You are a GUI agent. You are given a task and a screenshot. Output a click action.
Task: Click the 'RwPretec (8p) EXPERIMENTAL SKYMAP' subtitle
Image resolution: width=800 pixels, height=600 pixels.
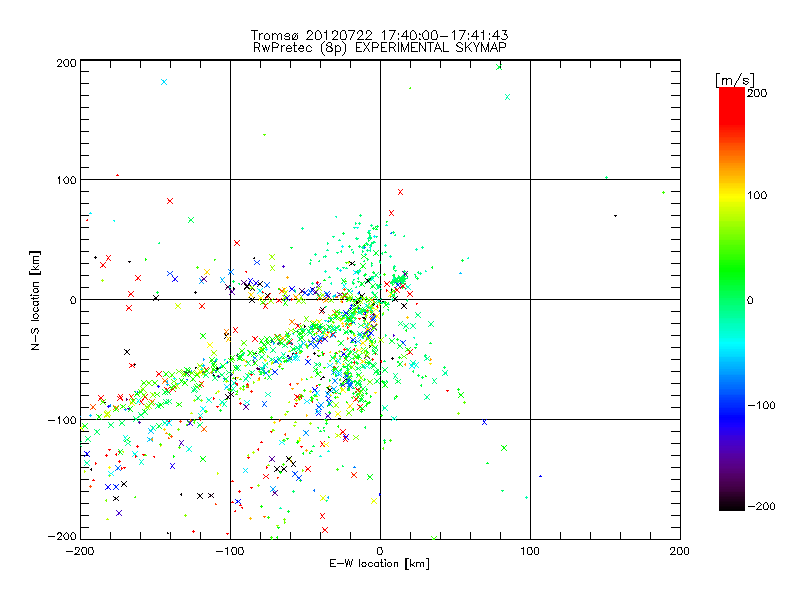click(x=379, y=47)
